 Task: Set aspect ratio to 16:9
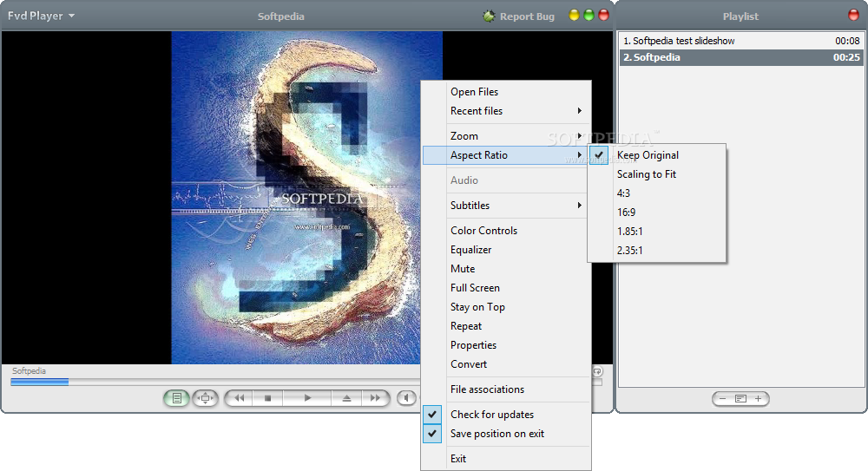click(x=657, y=213)
